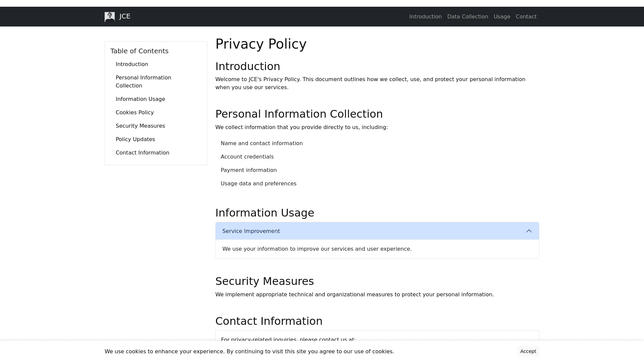The height and width of the screenshot is (362, 644).
Task: Open Cookies Policy in Table of Contents
Action: 135,113
